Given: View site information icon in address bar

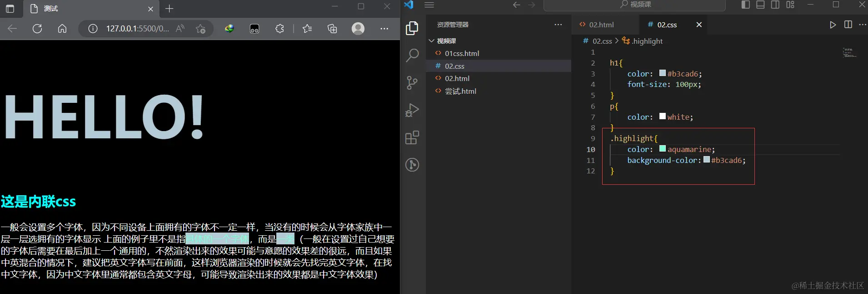Looking at the screenshot, I should click(93, 29).
